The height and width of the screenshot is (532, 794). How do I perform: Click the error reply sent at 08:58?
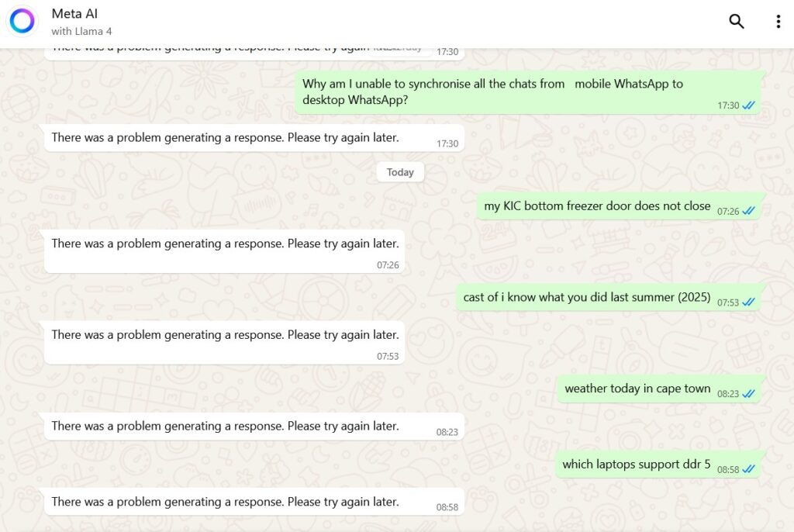pos(254,502)
